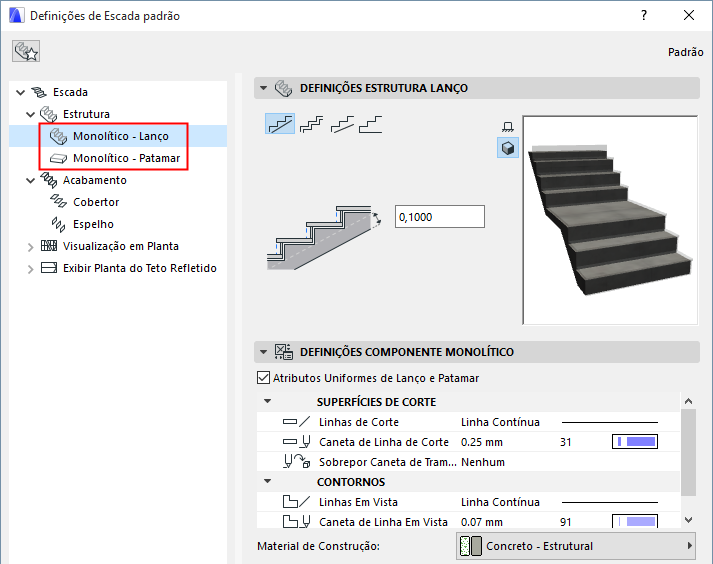713x564 pixels.
Task: Click scrollbar up arrow in attributes list
Action: point(688,401)
